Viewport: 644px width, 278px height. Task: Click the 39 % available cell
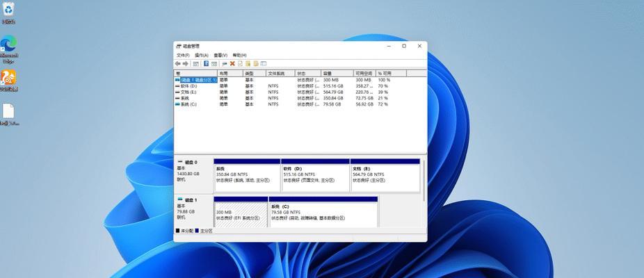click(x=383, y=92)
